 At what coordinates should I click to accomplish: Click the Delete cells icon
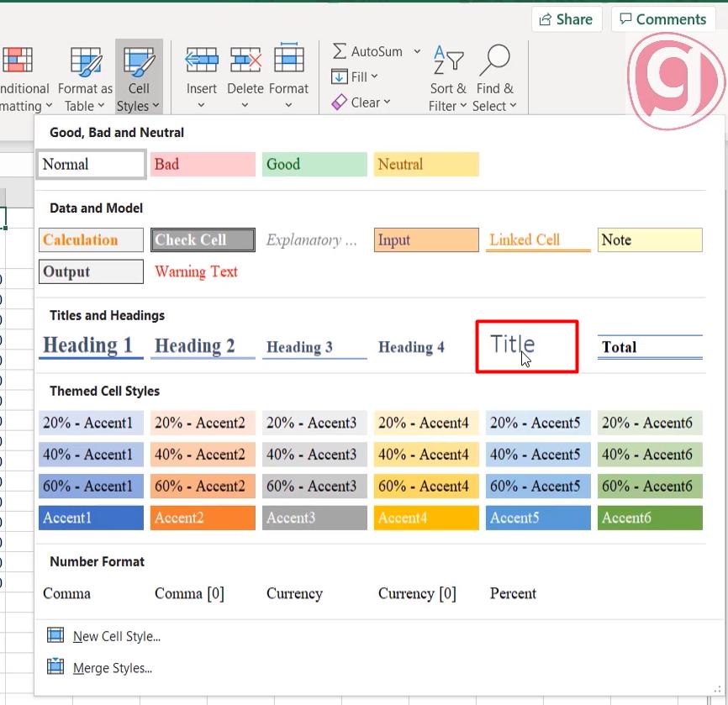pos(245,60)
